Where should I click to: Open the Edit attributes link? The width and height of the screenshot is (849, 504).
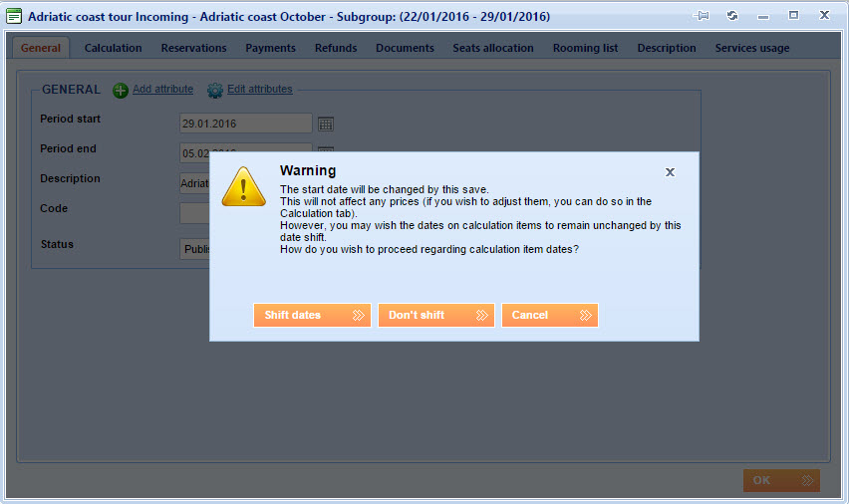click(x=260, y=89)
